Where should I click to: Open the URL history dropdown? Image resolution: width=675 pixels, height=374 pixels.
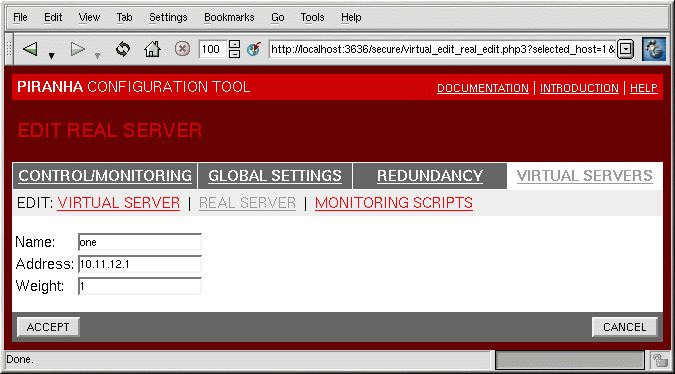pos(625,49)
